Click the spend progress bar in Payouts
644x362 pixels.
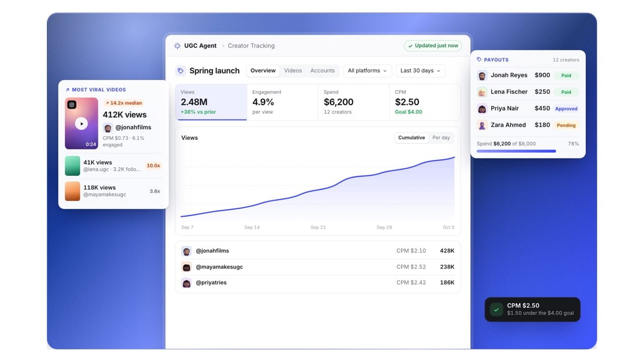(x=528, y=151)
